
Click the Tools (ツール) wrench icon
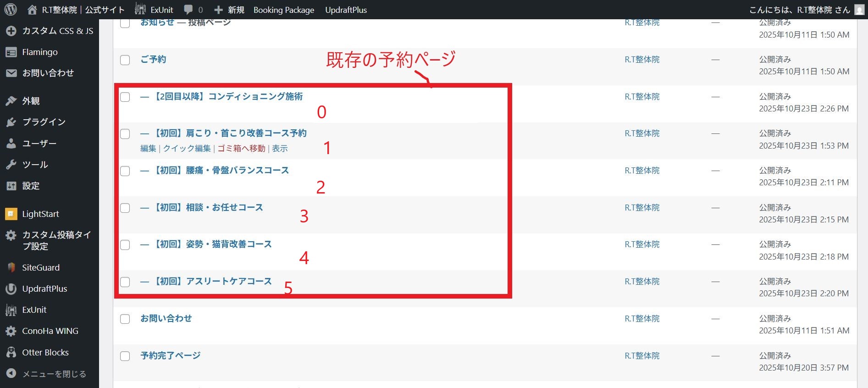pos(11,165)
